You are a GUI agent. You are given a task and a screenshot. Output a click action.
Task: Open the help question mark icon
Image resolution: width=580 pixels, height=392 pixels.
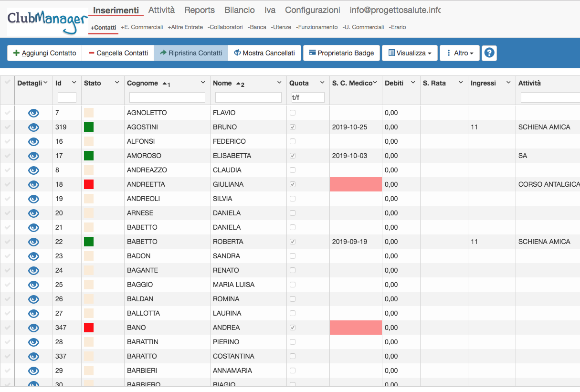pyautogui.click(x=489, y=53)
